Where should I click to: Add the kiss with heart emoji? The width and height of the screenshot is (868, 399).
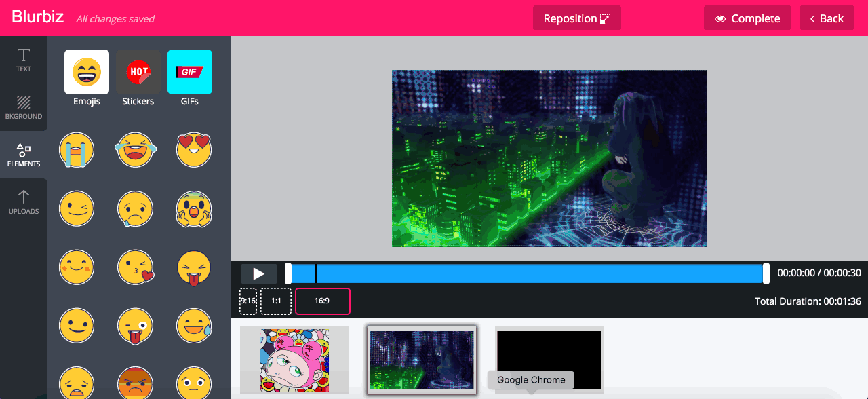point(136,267)
